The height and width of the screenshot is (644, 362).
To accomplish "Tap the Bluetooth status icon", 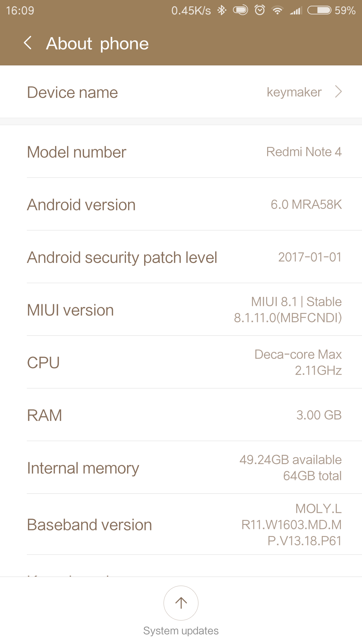I will [222, 10].
